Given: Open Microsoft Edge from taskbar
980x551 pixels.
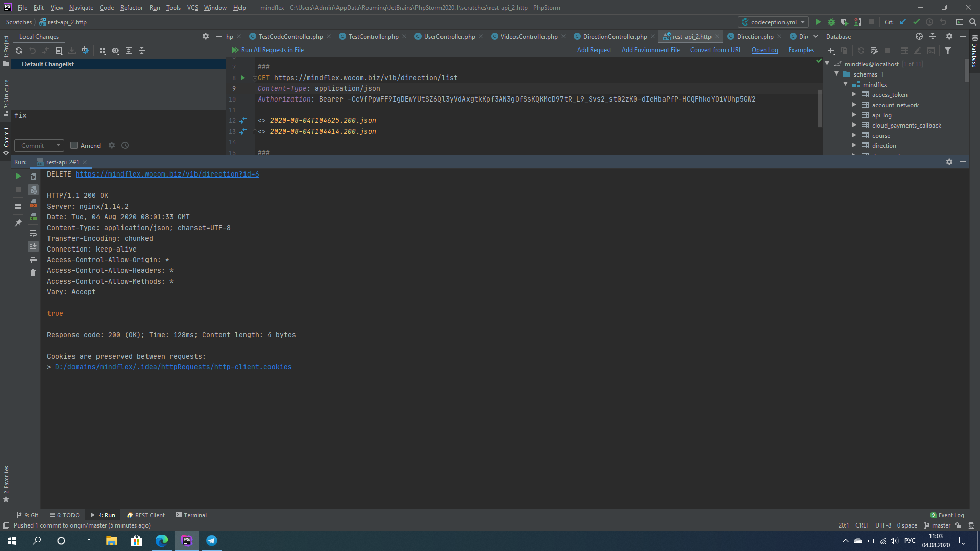Looking at the screenshot, I should tap(162, 540).
